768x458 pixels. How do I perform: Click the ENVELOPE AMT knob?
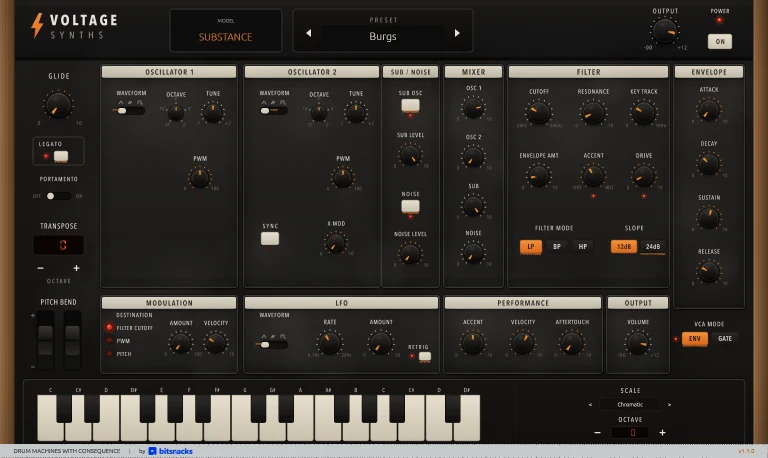pos(538,176)
